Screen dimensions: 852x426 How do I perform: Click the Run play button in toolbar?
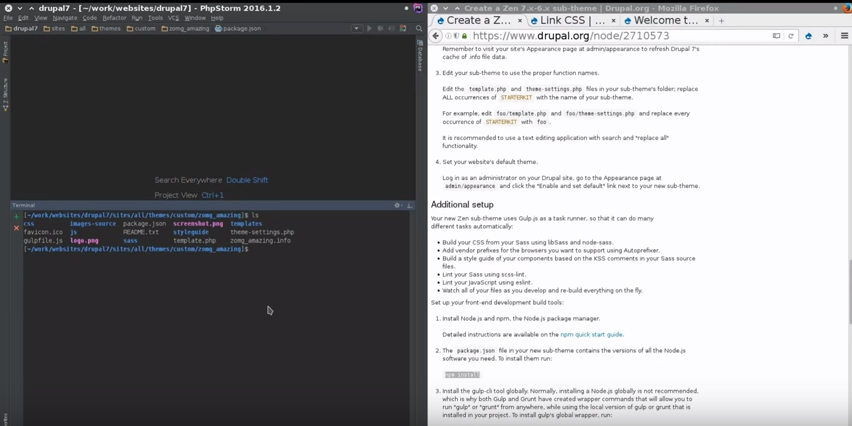click(369, 28)
